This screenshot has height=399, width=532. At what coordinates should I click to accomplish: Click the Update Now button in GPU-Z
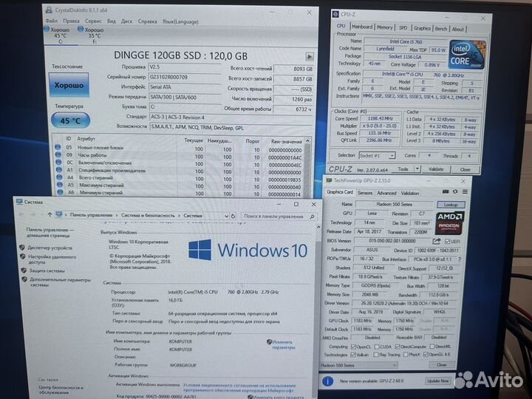(x=438, y=381)
